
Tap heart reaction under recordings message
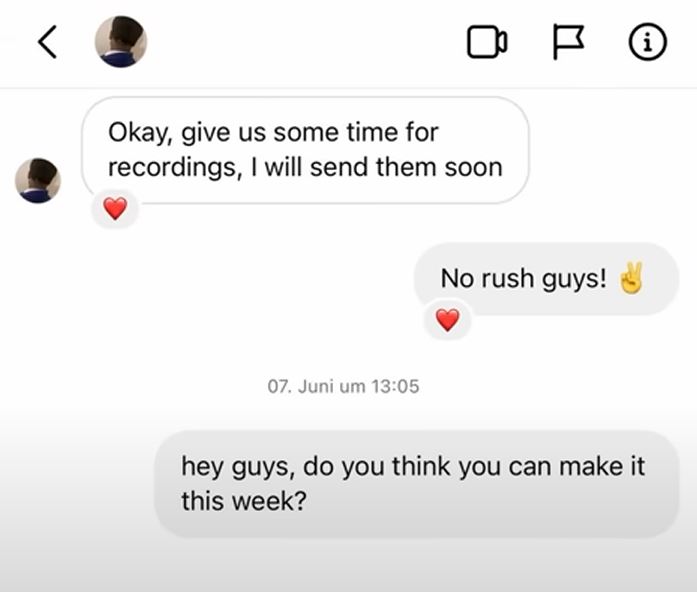tap(115, 208)
